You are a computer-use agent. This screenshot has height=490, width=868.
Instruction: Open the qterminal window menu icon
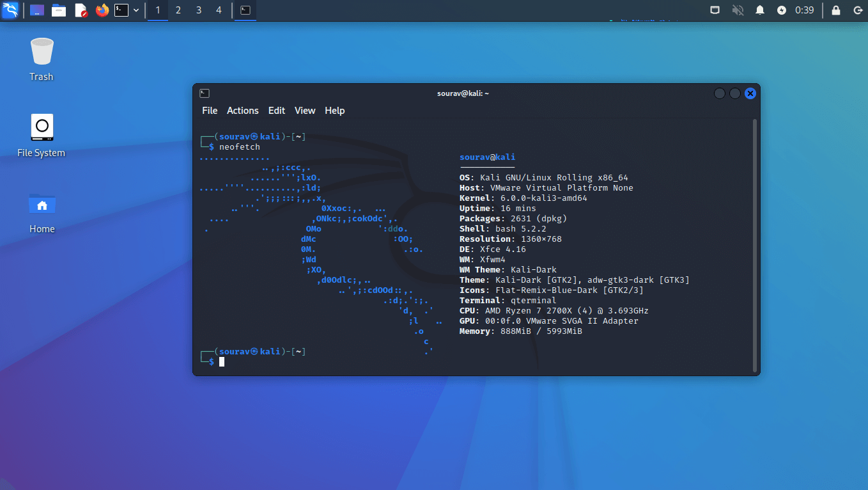click(203, 93)
